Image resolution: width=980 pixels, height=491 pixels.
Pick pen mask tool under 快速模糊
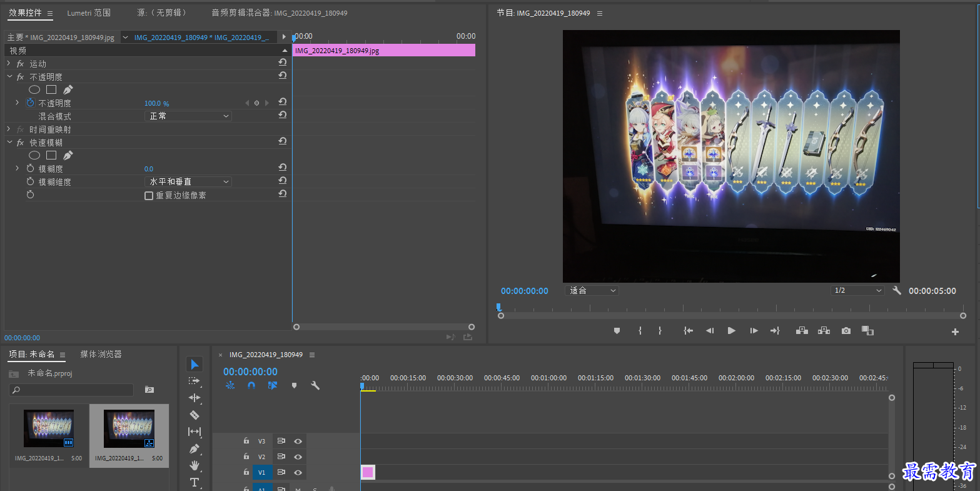pyautogui.click(x=68, y=155)
